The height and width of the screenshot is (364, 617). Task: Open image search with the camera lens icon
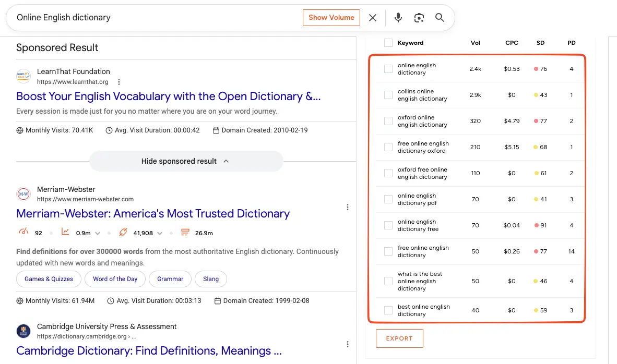tap(419, 18)
